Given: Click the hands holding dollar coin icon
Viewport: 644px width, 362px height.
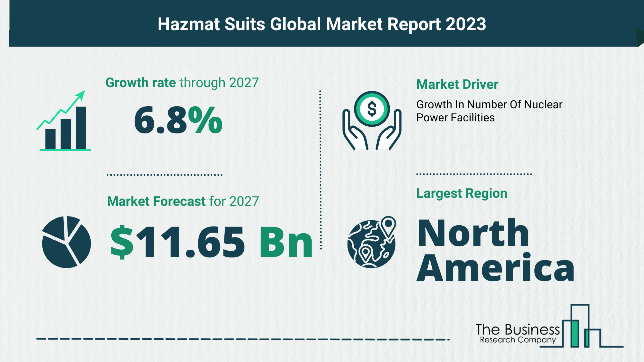Looking at the screenshot, I should [x=372, y=120].
